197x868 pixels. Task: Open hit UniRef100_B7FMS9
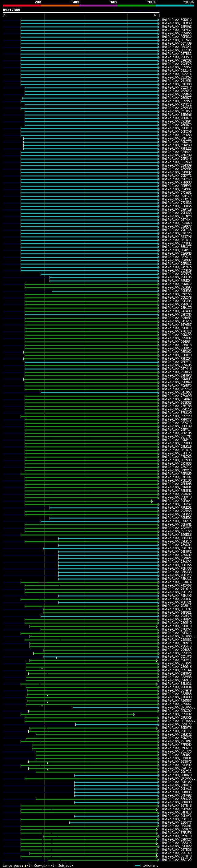coord(177,23)
